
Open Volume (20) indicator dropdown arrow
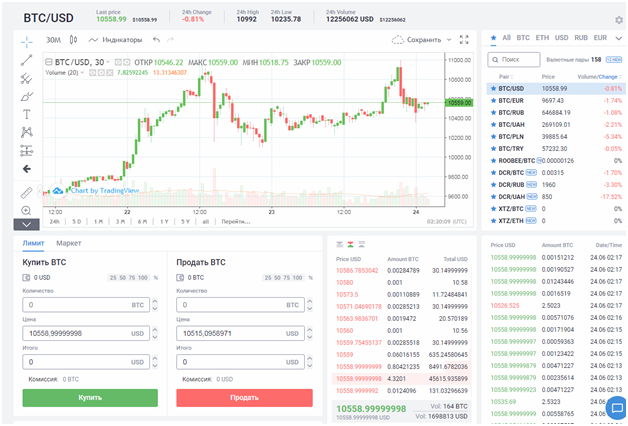click(83, 72)
